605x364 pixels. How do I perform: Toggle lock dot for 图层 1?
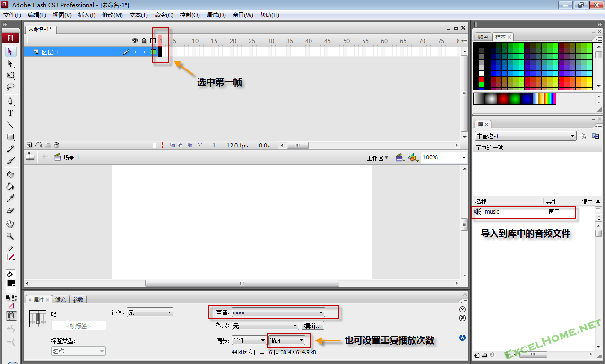point(144,52)
